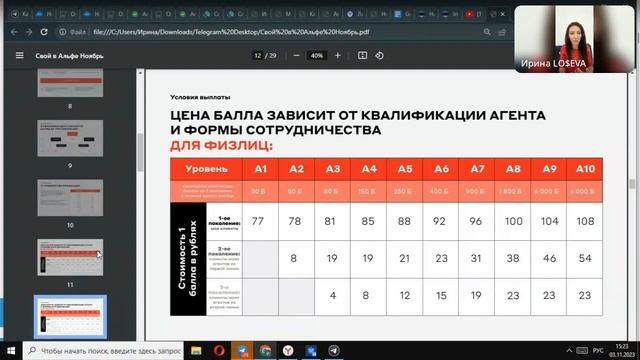The image size is (640, 360).
Task: Open Opera browser from the taskbar
Action: coord(219,351)
